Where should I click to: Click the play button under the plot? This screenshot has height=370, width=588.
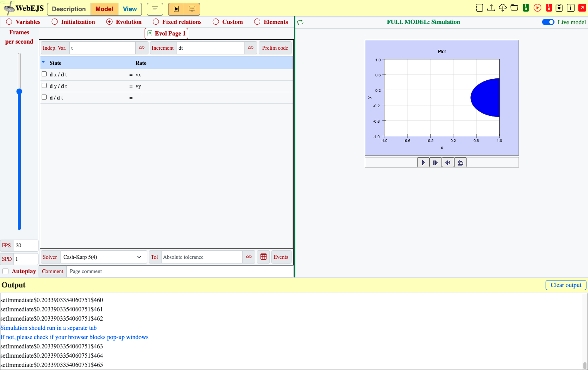[423, 162]
